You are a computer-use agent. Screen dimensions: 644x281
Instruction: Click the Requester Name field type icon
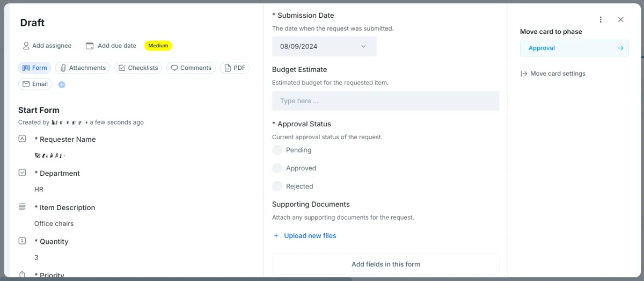(22, 139)
